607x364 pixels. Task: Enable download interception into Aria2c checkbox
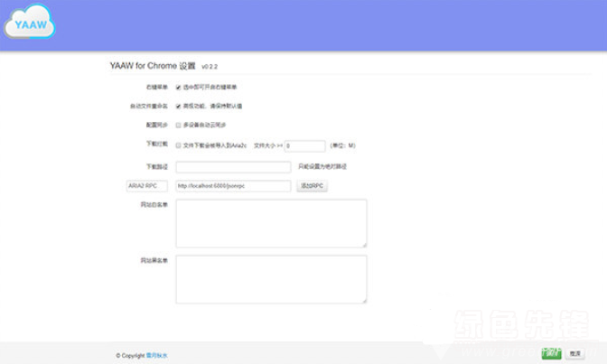[x=178, y=145]
